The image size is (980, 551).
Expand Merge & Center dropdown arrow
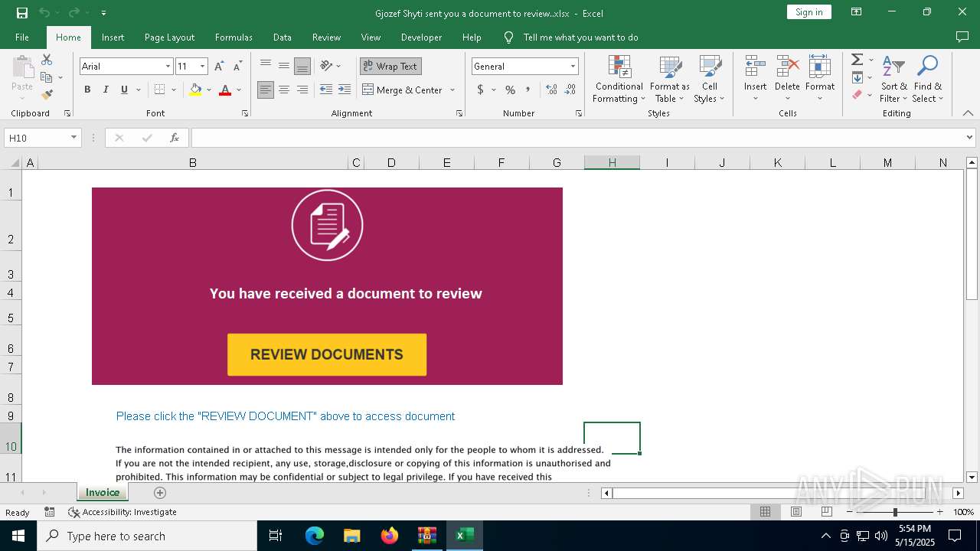point(452,90)
